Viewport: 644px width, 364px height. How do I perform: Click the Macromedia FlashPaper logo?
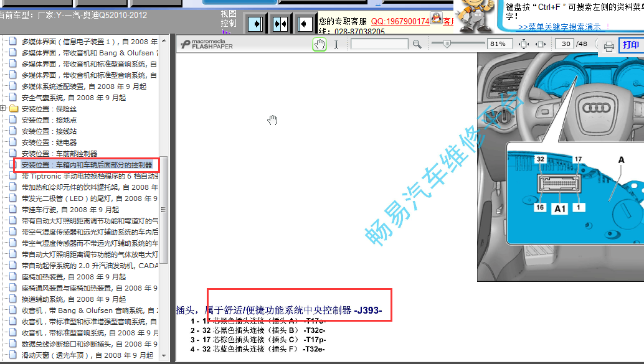(207, 44)
